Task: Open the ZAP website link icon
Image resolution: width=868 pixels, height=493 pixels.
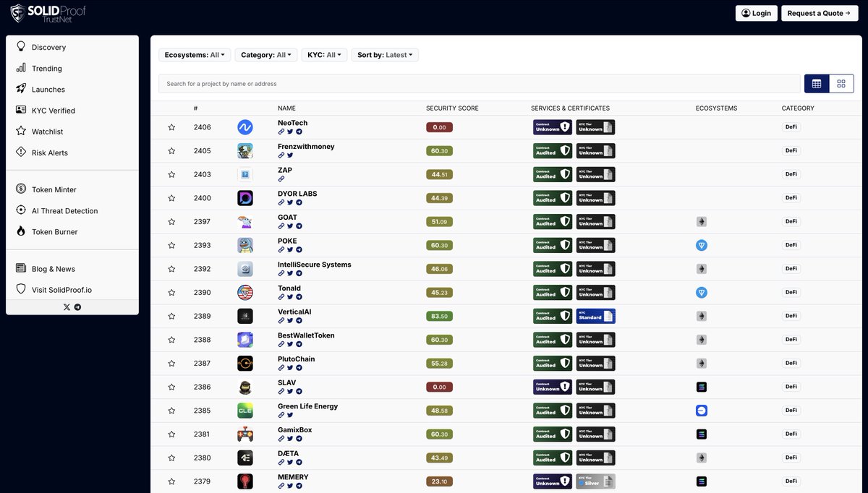Action: [x=281, y=179]
